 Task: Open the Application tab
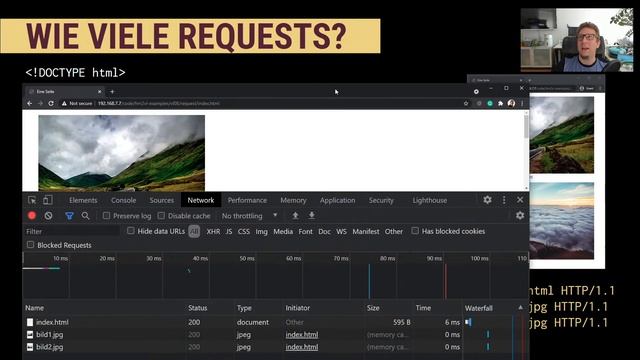[337, 200]
